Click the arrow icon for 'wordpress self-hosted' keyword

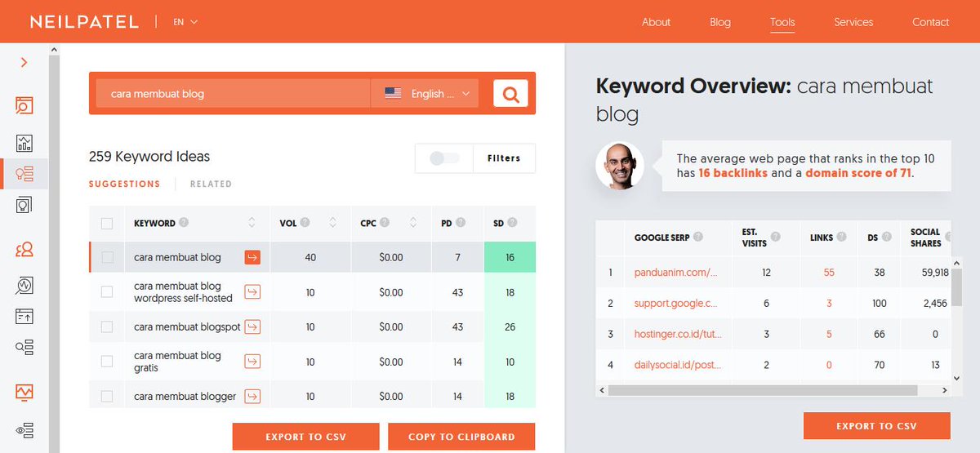click(x=252, y=291)
